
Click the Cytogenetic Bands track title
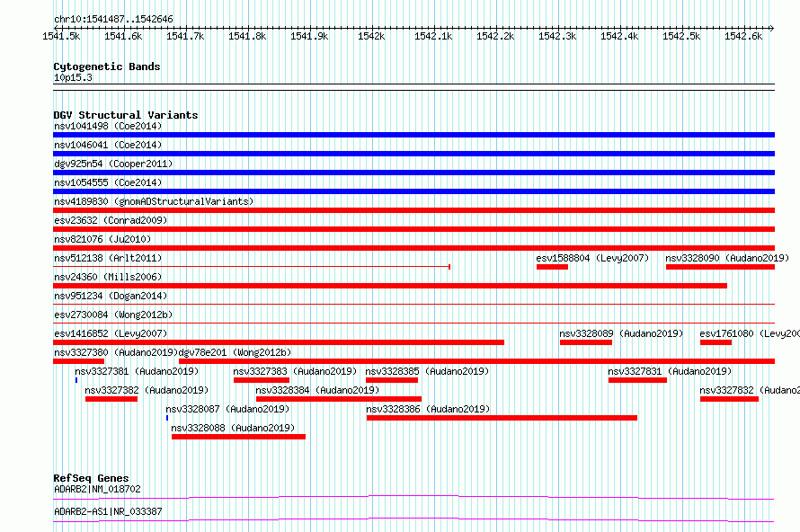point(107,66)
